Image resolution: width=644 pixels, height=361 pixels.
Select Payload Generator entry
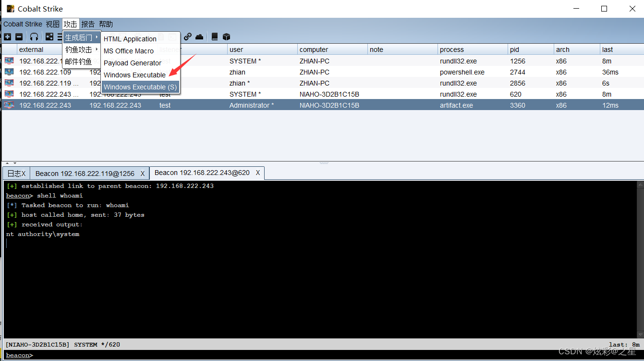(141, 63)
